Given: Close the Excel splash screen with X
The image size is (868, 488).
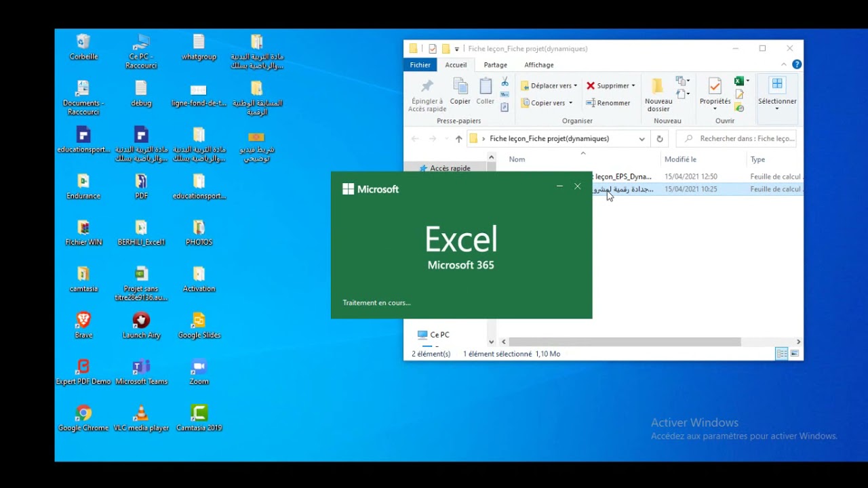Looking at the screenshot, I should click(x=577, y=186).
